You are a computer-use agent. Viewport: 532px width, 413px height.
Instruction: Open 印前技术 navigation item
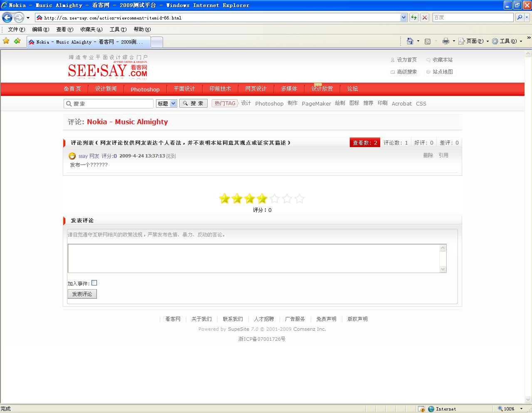[x=220, y=89]
